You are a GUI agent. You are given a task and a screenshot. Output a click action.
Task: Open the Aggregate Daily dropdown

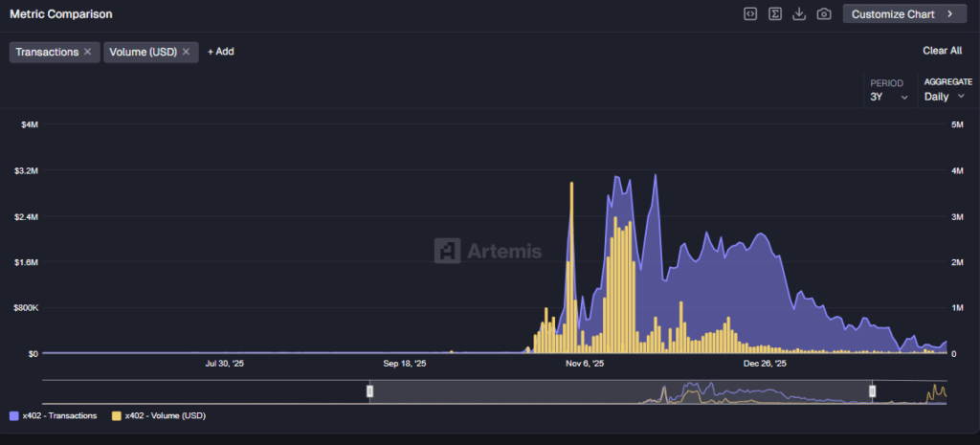(x=945, y=97)
